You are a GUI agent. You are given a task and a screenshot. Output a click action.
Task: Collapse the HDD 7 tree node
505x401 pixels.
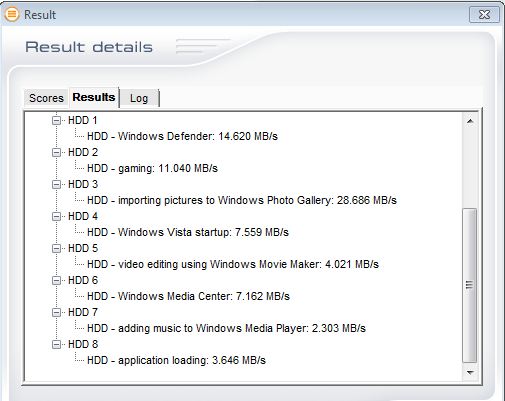(x=57, y=312)
